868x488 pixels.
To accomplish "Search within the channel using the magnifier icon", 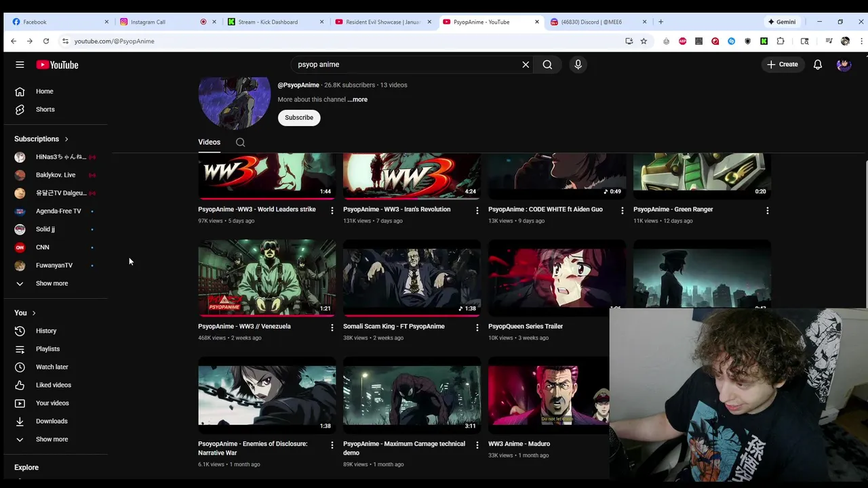I will [240, 142].
